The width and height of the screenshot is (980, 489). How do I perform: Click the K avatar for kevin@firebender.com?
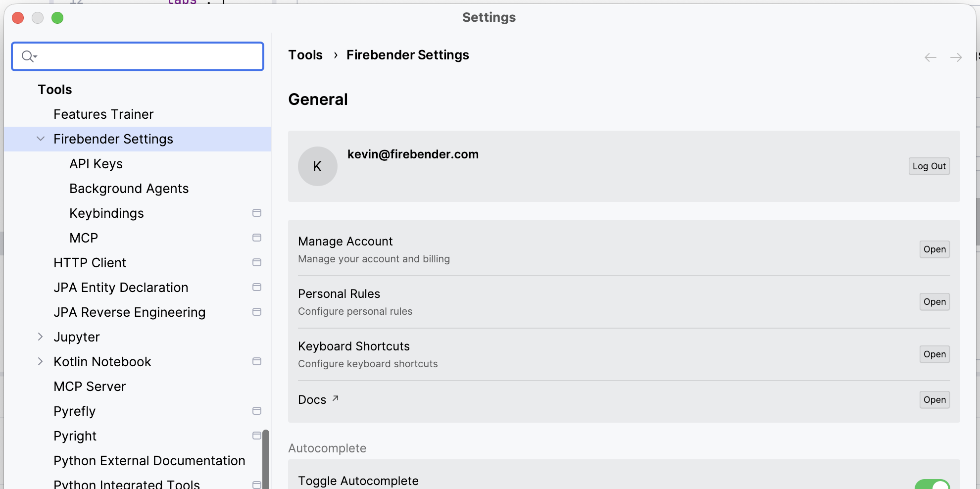click(318, 166)
